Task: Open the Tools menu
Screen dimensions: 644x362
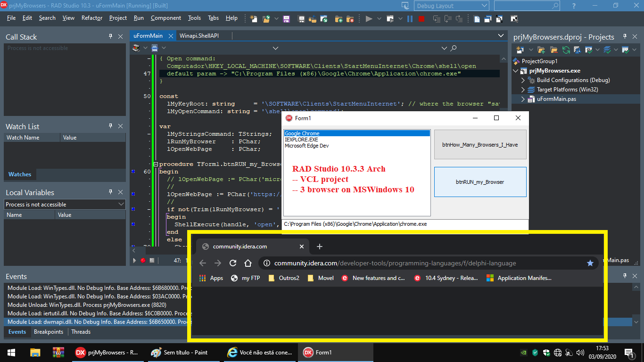Action: [x=194, y=18]
